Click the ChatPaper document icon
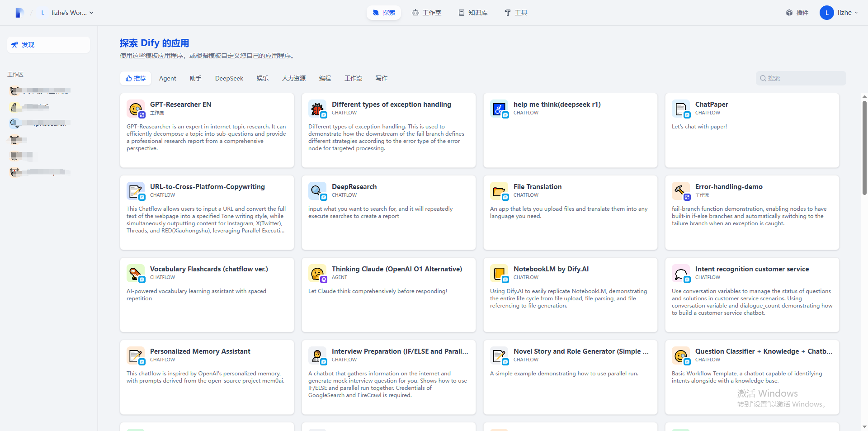868x431 pixels. pyautogui.click(x=681, y=109)
